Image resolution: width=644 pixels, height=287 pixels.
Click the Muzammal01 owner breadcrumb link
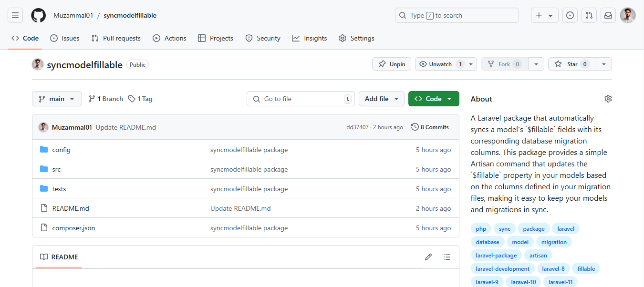73,15
